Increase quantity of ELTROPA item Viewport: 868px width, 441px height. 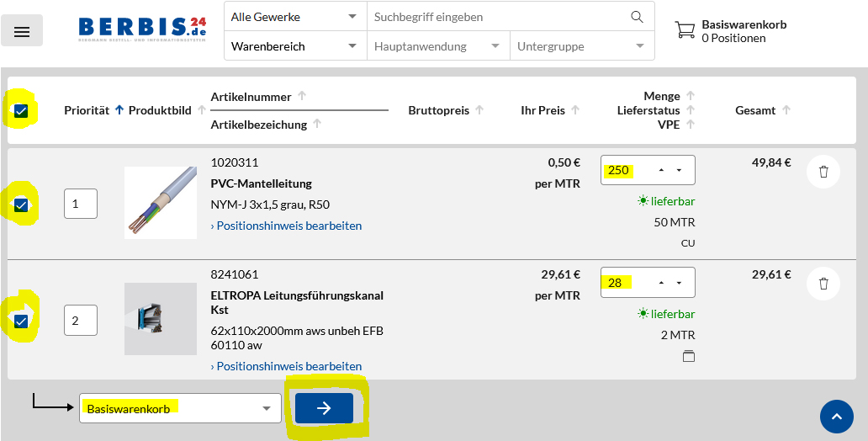pyautogui.click(x=661, y=283)
